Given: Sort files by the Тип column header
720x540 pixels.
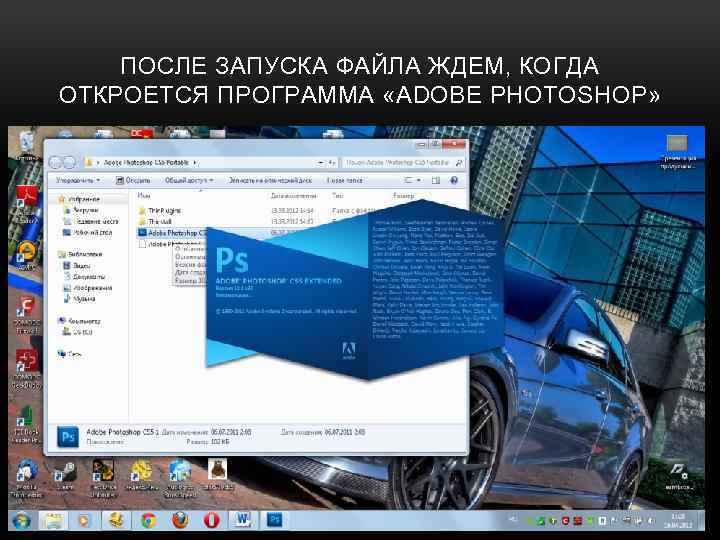Looking at the screenshot, I should (338, 196).
